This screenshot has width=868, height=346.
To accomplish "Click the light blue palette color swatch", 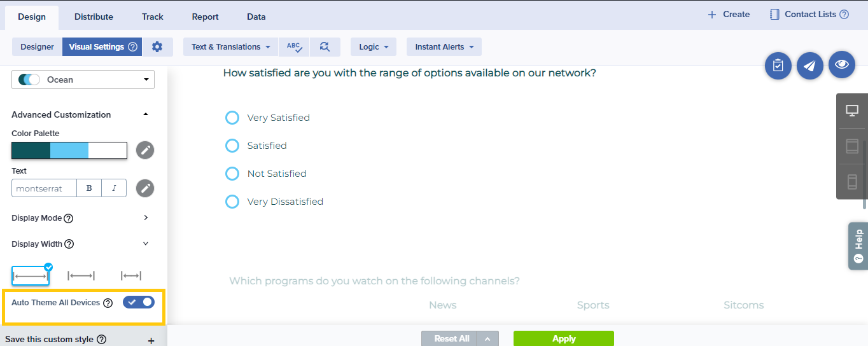I will (69, 150).
